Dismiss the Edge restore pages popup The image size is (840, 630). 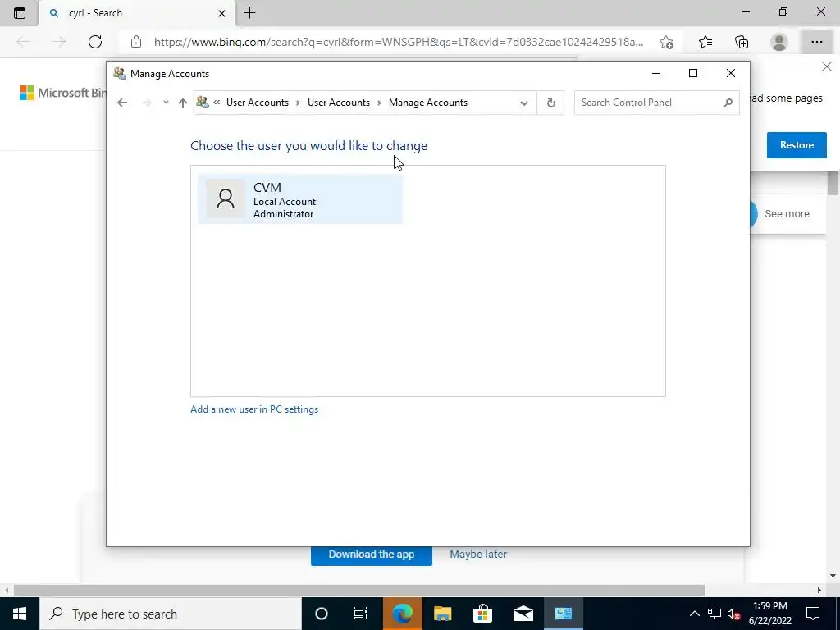click(x=827, y=67)
